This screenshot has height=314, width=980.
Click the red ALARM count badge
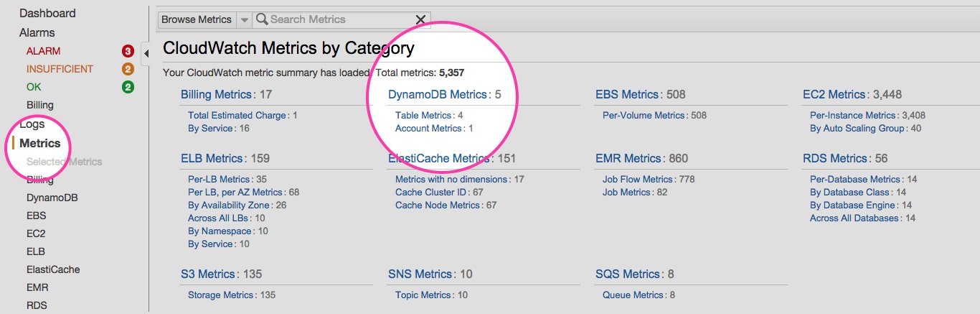point(128,51)
